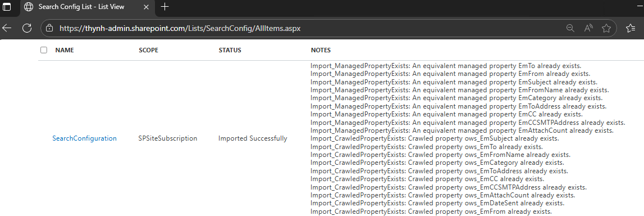Click the note about managed property EmCC
Screen dimensions: 644x216
446,114
